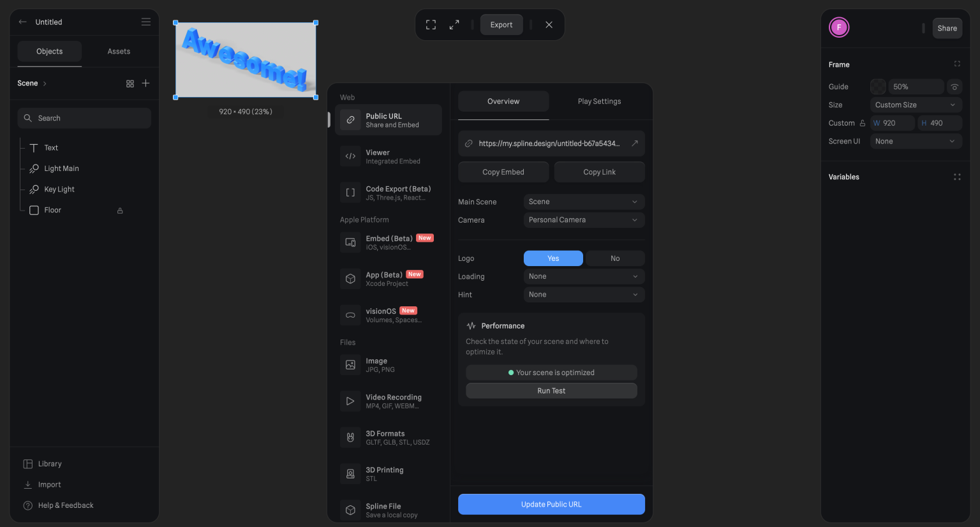The image size is (980, 527).
Task: Open the Camera dropdown showing Personal Camera
Action: pos(583,220)
